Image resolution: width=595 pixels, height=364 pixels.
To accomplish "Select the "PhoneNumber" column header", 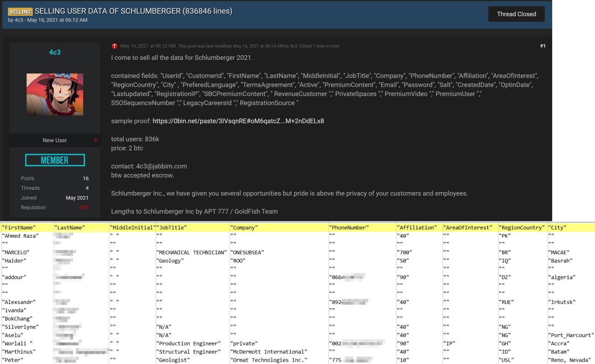I will [349, 227].
